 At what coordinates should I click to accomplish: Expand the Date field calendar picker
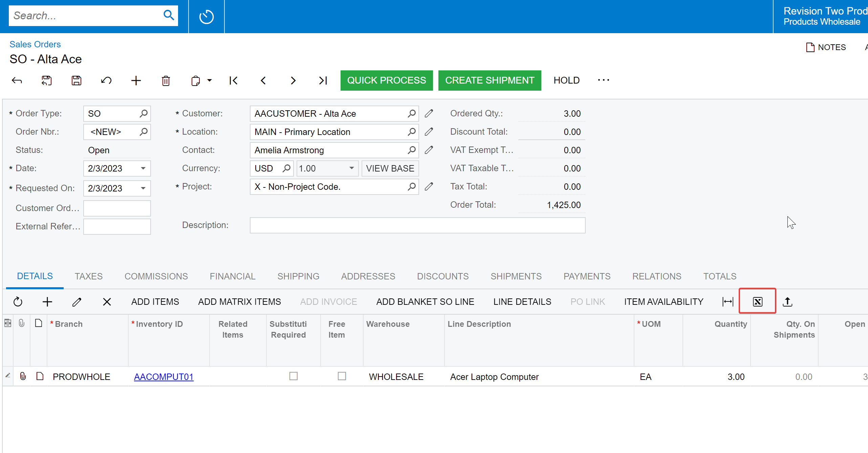[x=143, y=168]
